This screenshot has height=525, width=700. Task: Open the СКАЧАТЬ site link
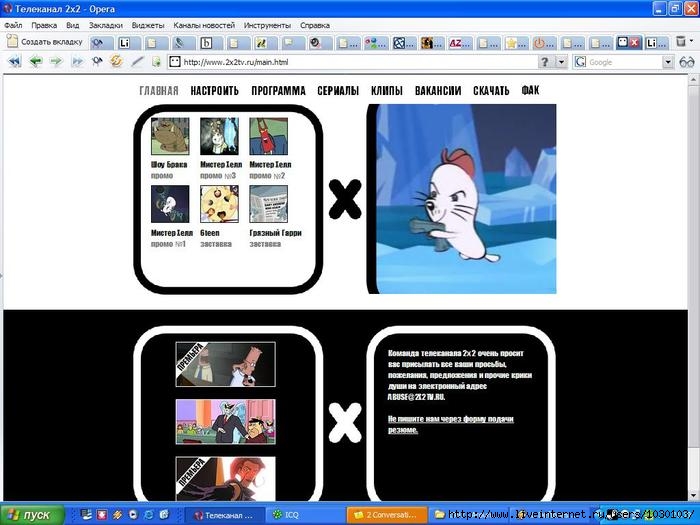click(491, 91)
